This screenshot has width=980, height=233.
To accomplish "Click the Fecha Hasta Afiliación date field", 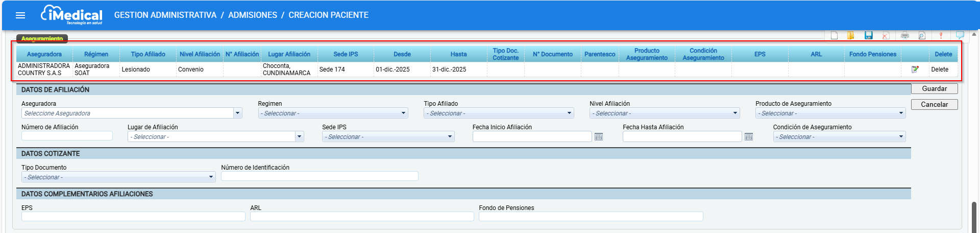I will [682, 136].
